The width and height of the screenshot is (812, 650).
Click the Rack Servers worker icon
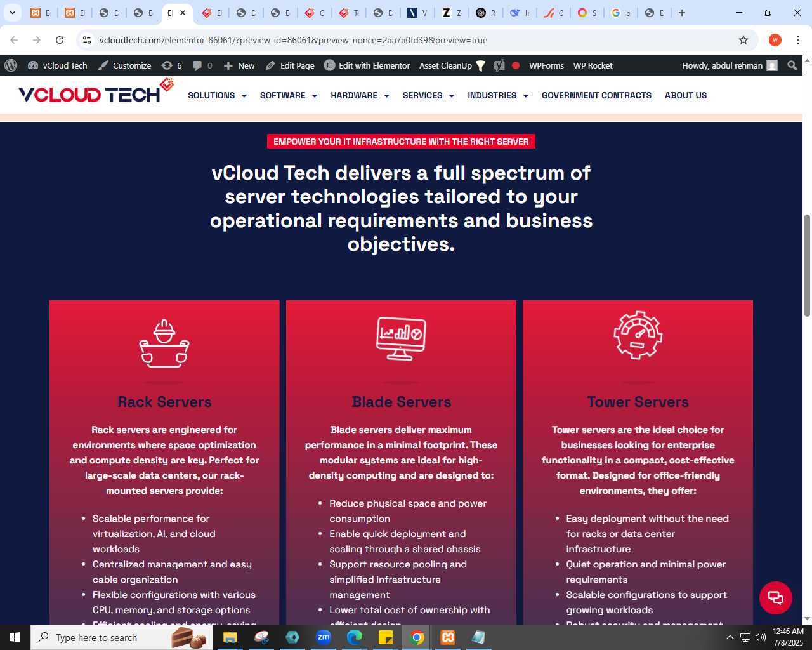coord(164,343)
